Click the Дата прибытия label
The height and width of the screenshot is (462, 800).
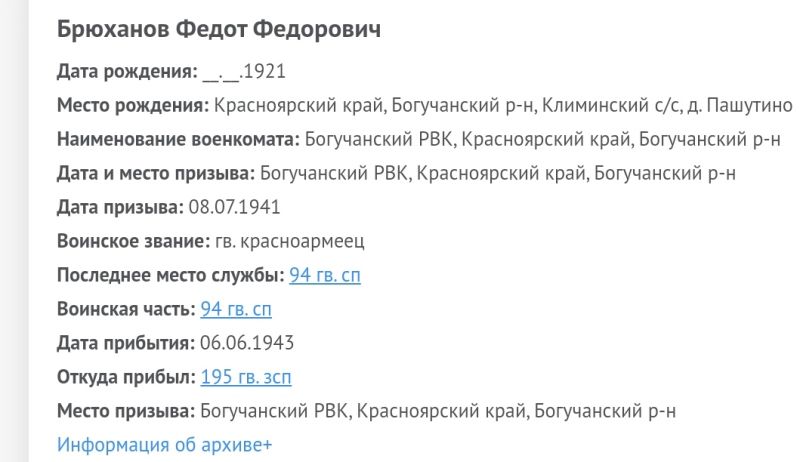point(126,343)
